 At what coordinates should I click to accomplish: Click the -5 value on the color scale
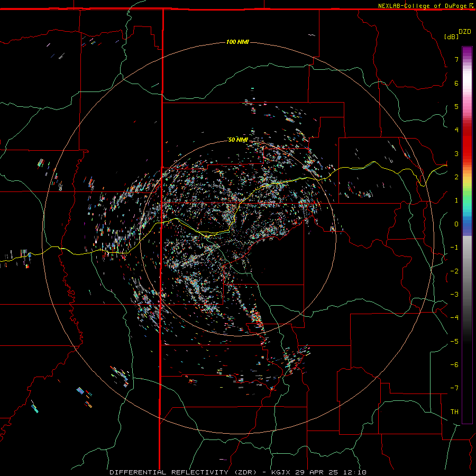click(454, 342)
